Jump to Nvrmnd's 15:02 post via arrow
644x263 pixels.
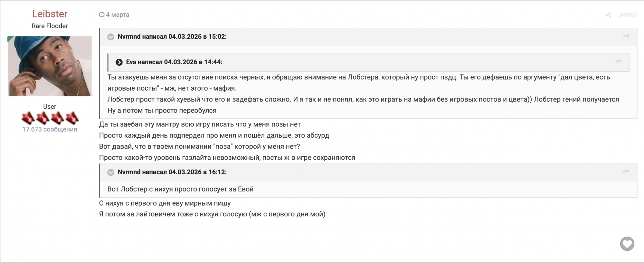[x=626, y=36]
